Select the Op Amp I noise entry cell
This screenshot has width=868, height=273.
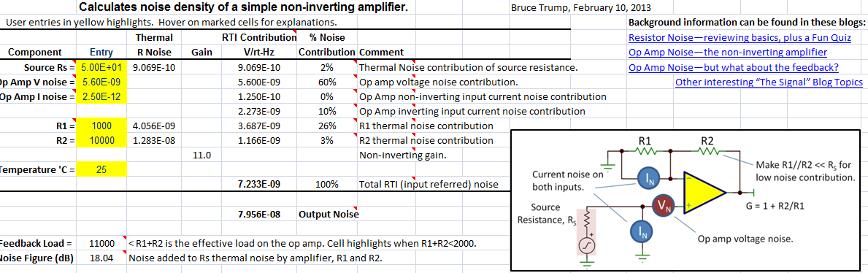pos(102,96)
